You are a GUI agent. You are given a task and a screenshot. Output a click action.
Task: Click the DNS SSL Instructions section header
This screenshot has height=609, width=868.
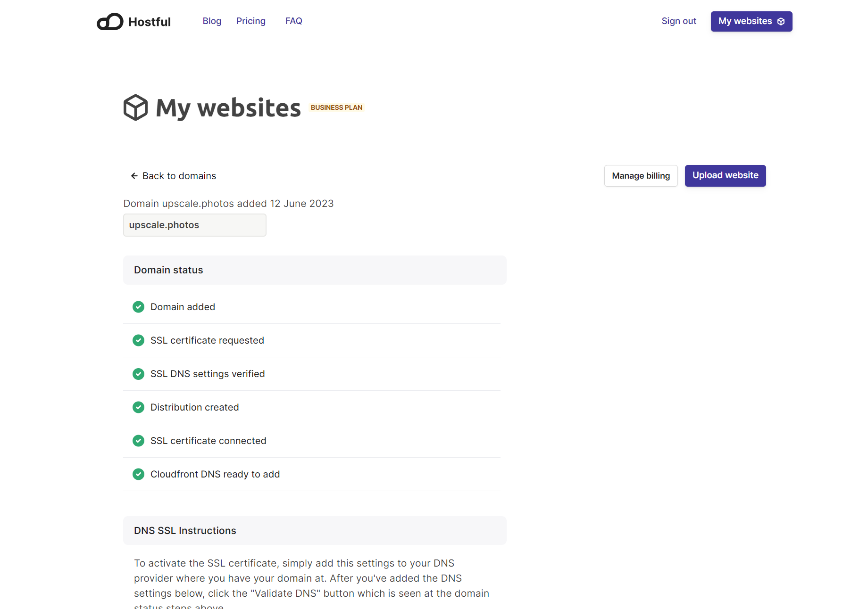[x=315, y=531]
